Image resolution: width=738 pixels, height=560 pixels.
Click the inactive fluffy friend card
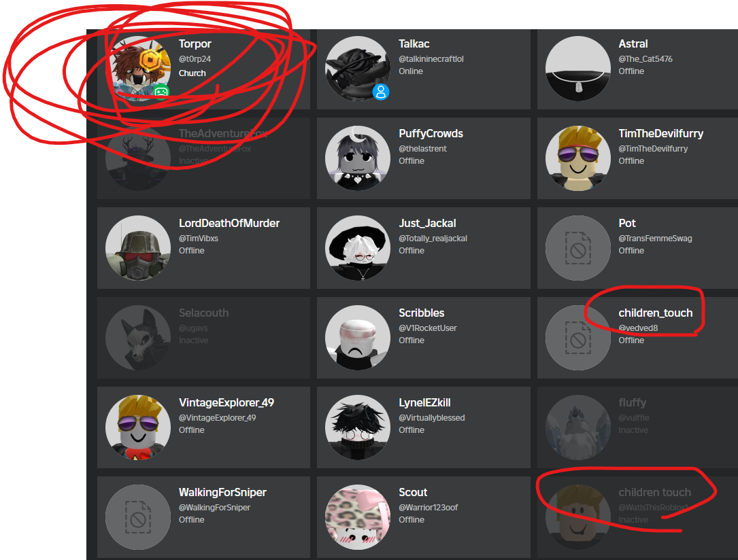coord(637,427)
